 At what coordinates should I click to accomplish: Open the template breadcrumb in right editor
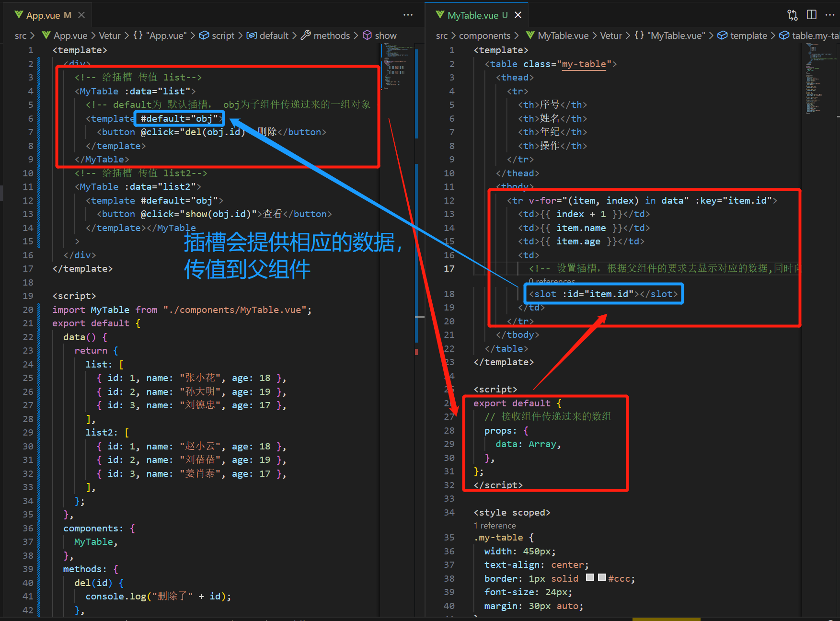742,35
